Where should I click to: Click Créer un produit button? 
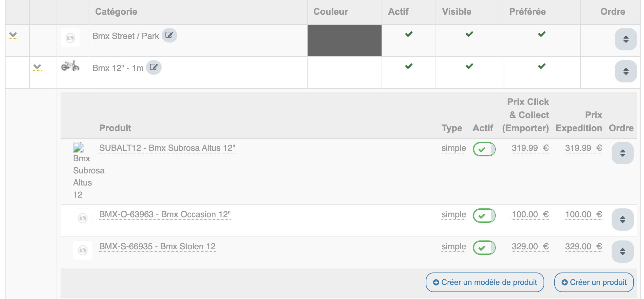[x=594, y=282]
